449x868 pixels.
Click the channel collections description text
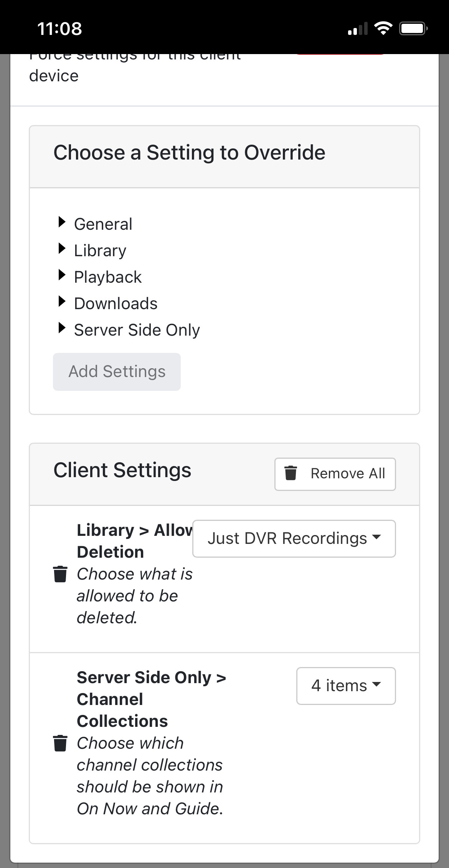tap(150, 776)
